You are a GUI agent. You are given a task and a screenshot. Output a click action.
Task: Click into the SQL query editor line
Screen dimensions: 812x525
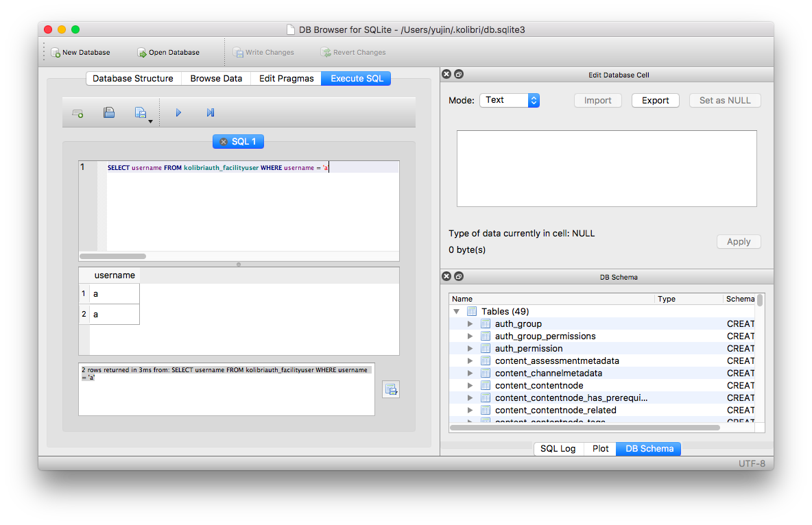tap(252, 167)
